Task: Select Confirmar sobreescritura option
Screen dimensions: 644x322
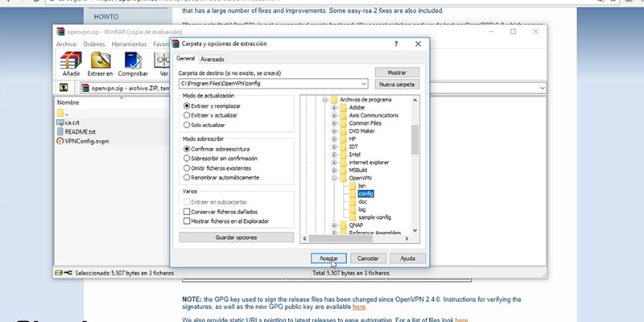Action: click(187, 149)
